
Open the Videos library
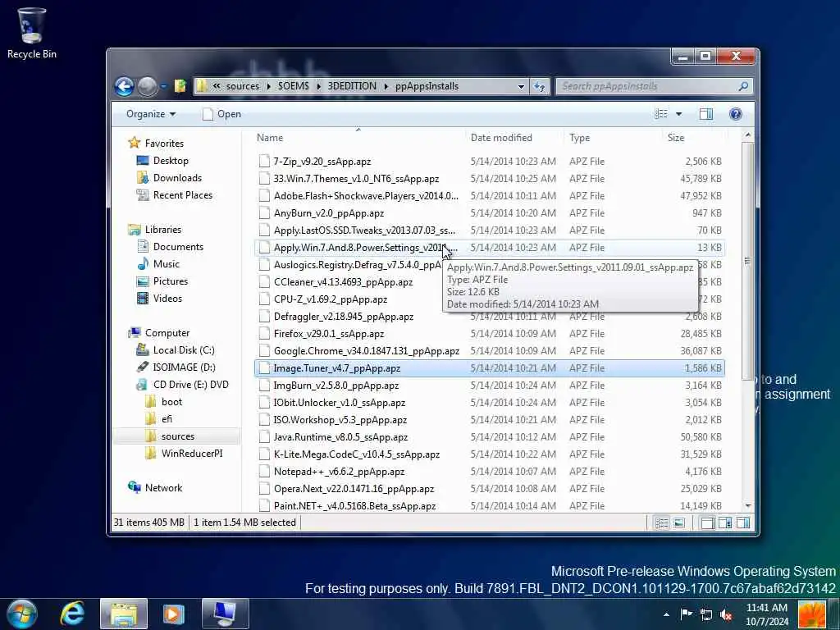[167, 299]
